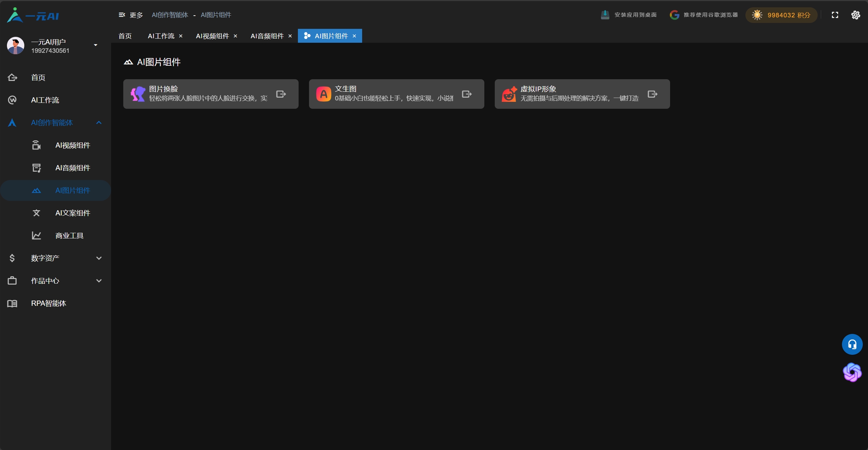
Task: Click the 一元AI logo
Action: click(x=33, y=15)
